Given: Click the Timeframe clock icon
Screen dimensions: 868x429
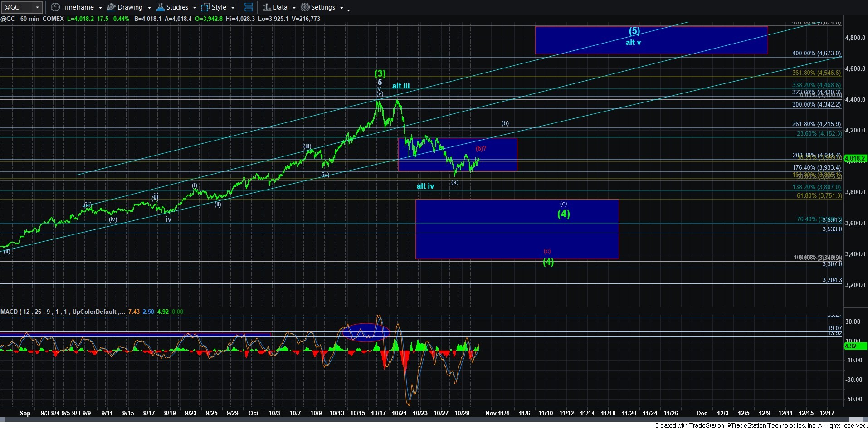Looking at the screenshot, I should click(x=55, y=7).
